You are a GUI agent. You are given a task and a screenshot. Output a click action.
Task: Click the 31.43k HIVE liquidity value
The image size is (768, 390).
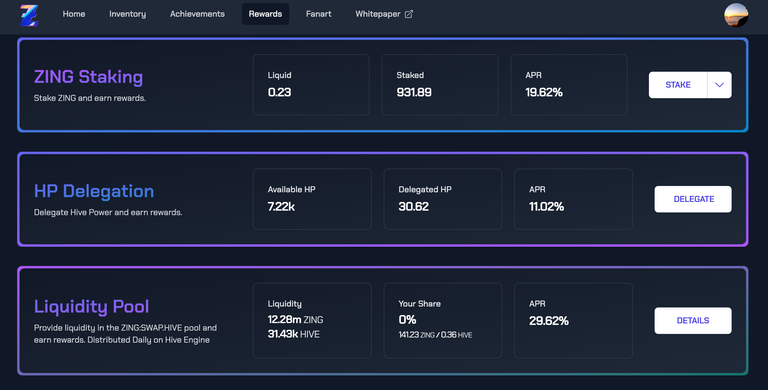point(293,334)
